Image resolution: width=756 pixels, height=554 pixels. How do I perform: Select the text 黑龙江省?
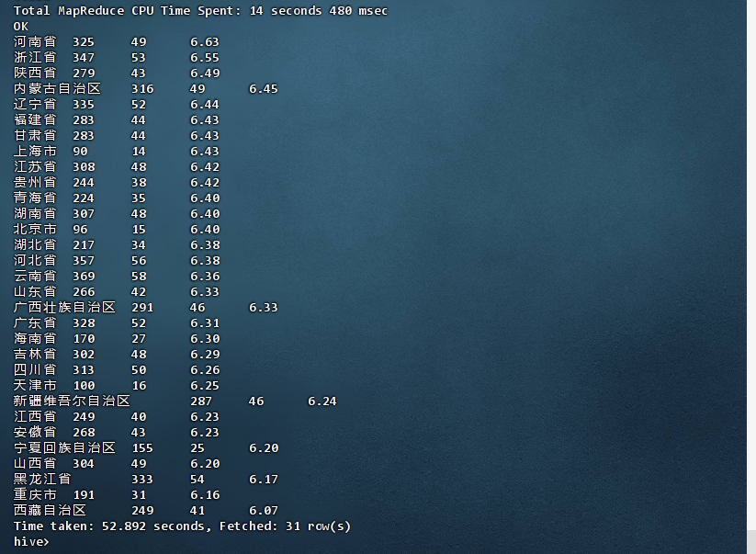click(42, 479)
